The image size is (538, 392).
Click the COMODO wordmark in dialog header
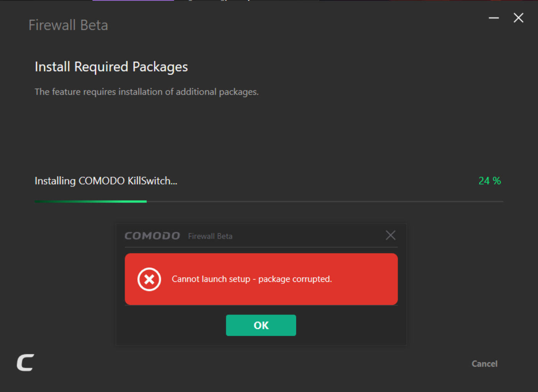tap(152, 236)
